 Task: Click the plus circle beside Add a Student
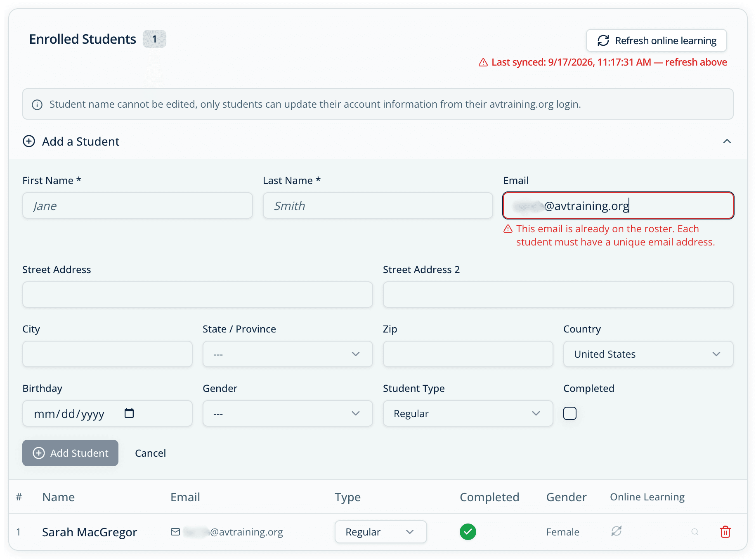click(29, 141)
